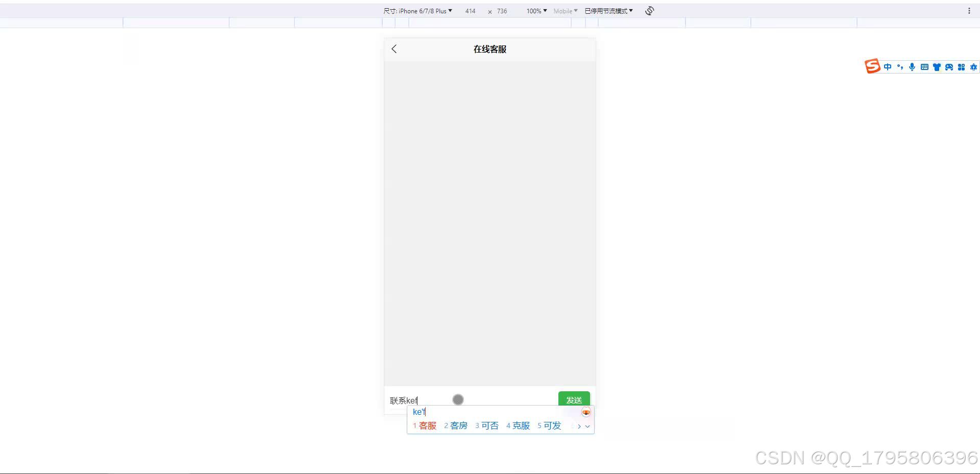This screenshot has height=474, width=980.
Task: Choose candidate 2 客房
Action: 456,426
